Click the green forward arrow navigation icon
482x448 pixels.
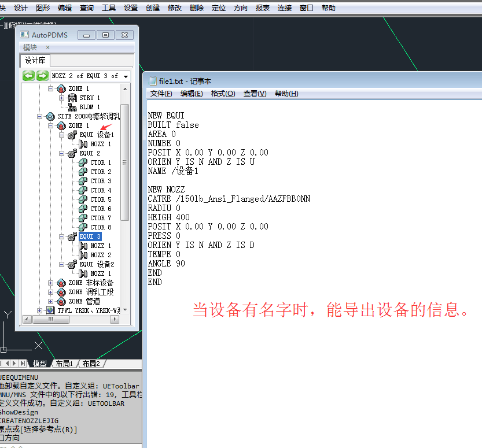42,76
